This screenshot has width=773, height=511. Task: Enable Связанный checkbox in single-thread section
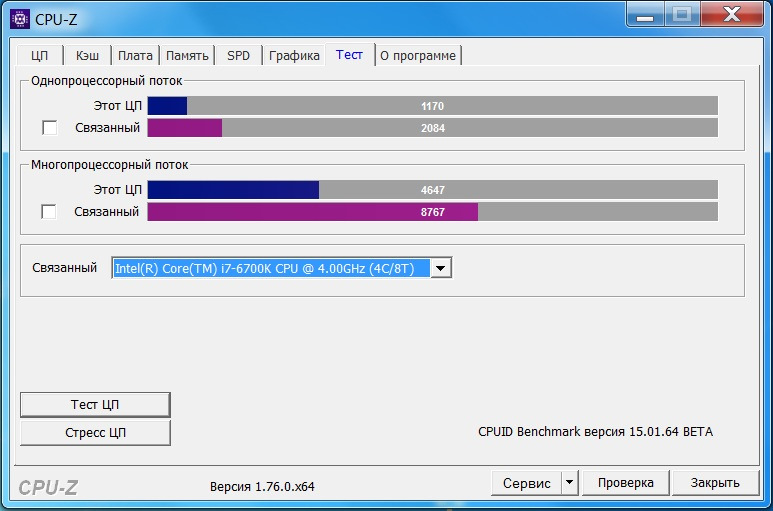pyautogui.click(x=49, y=128)
